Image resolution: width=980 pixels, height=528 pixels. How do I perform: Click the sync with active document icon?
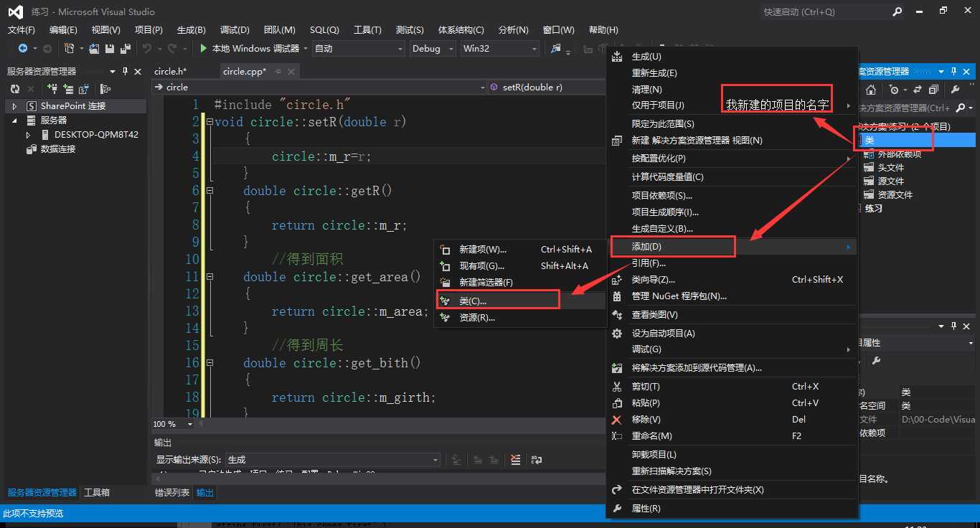(x=917, y=90)
